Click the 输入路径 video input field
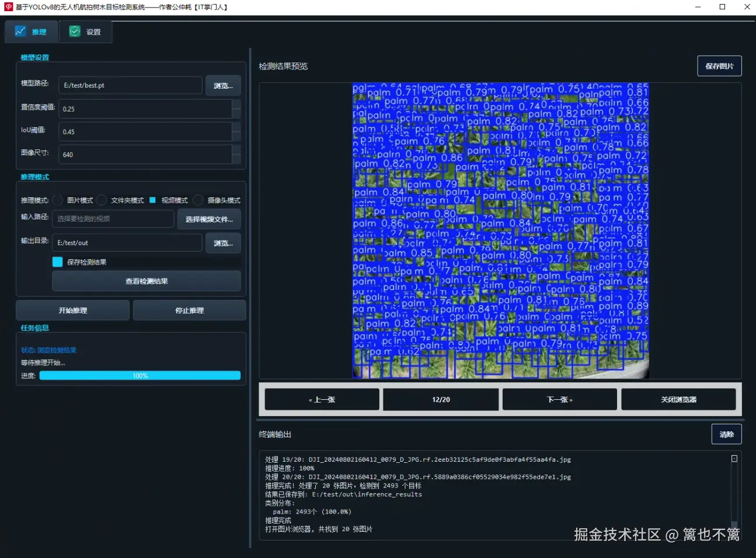 (x=113, y=219)
